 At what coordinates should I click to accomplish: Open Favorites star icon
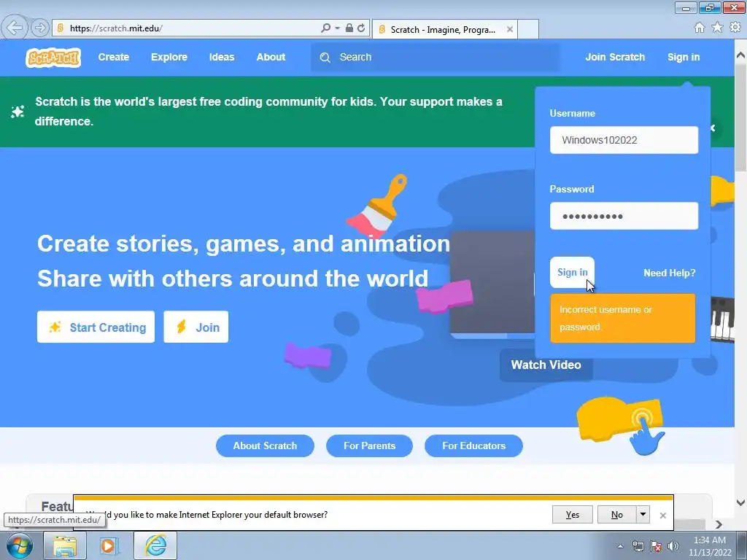pyautogui.click(x=717, y=28)
